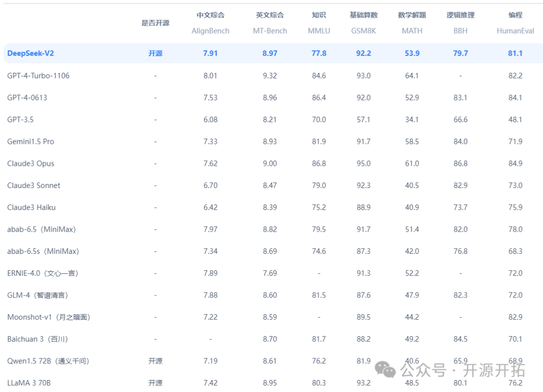Select GLM-4 MMLU value 81.5
Viewport: 543px width, 392px height.
tap(319, 296)
